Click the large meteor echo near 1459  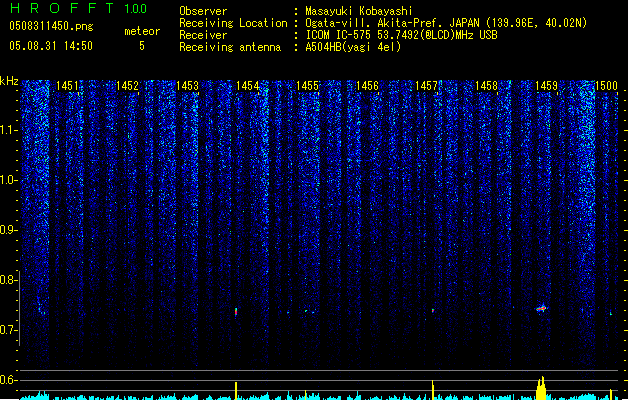541,308
